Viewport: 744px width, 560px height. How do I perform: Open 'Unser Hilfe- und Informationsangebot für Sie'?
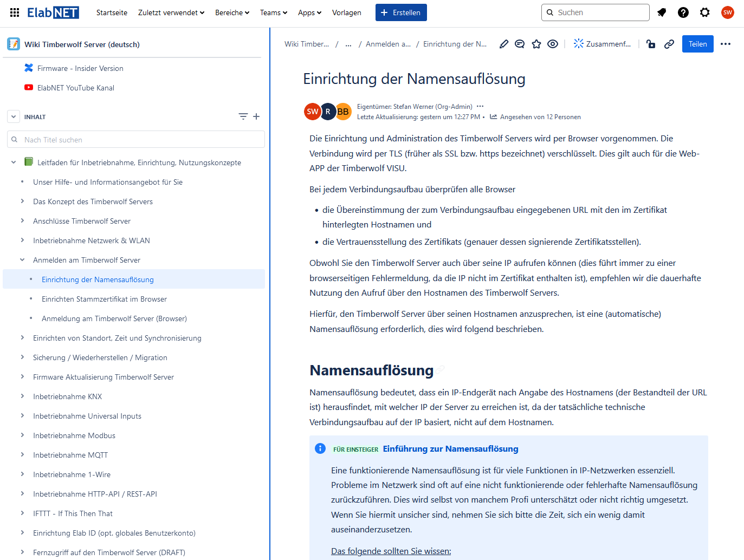pyautogui.click(x=108, y=182)
